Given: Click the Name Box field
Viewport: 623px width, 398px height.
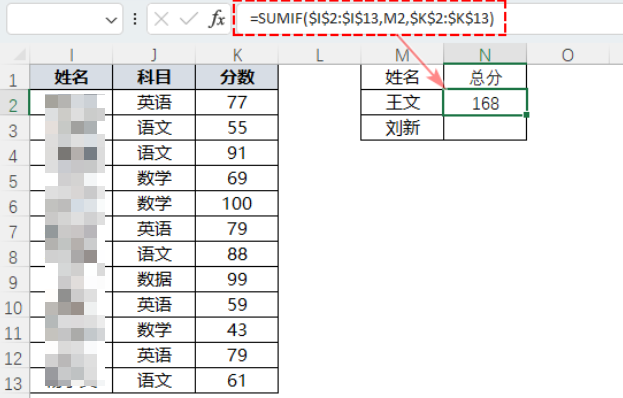Looking at the screenshot, I should [x=65, y=19].
